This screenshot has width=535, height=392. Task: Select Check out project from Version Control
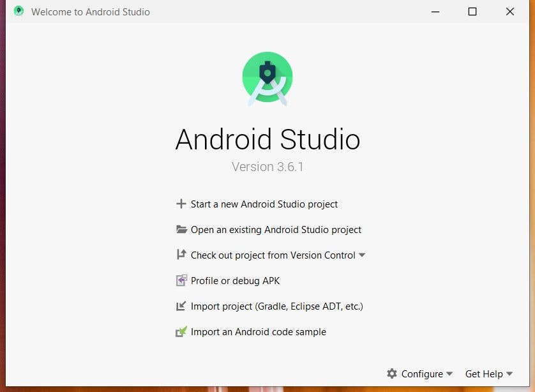(273, 255)
